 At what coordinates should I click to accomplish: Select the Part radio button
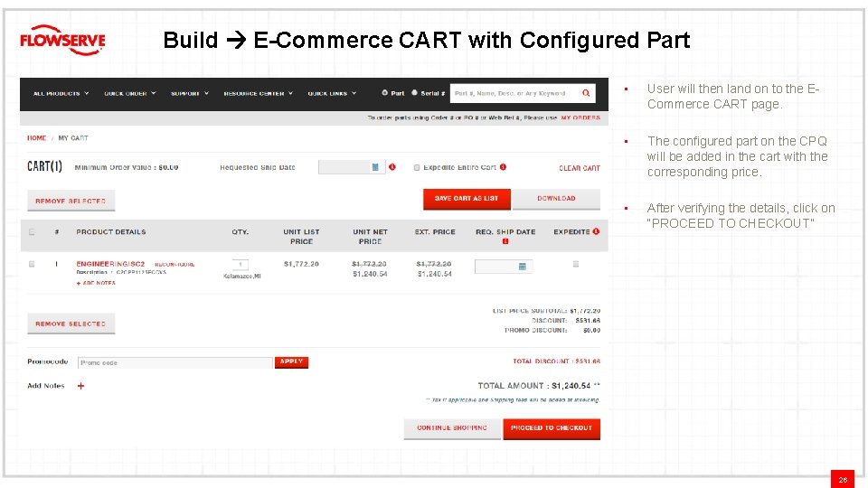(x=385, y=93)
